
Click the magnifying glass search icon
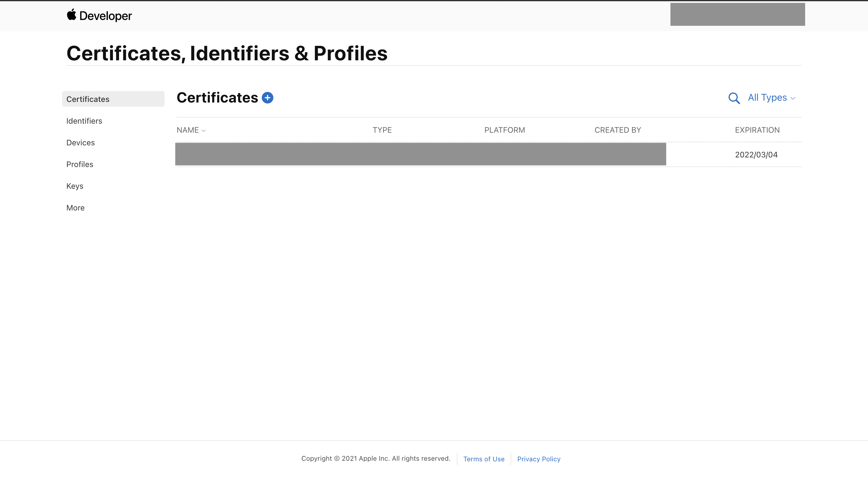click(x=734, y=98)
